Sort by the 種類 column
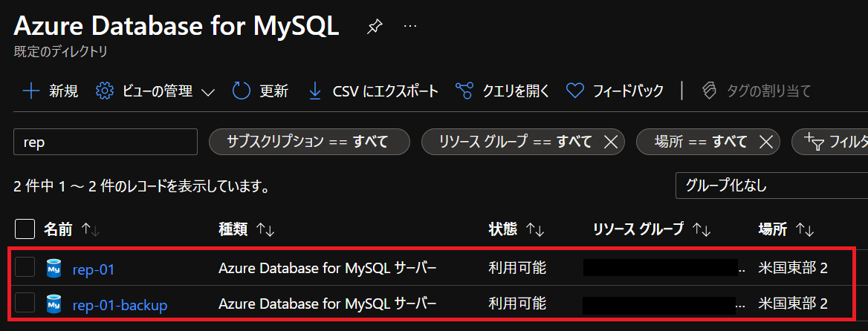868x331 pixels. click(x=246, y=229)
